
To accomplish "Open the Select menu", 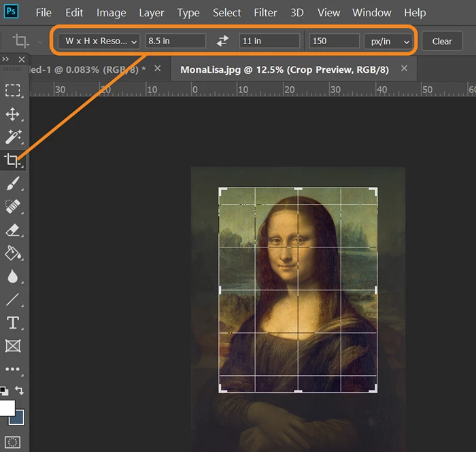I will (226, 13).
